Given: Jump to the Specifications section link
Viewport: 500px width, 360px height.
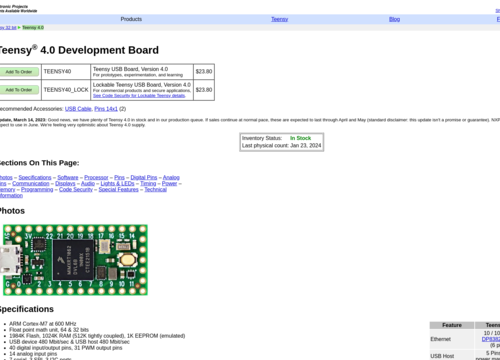Looking at the screenshot, I should tap(35, 178).
